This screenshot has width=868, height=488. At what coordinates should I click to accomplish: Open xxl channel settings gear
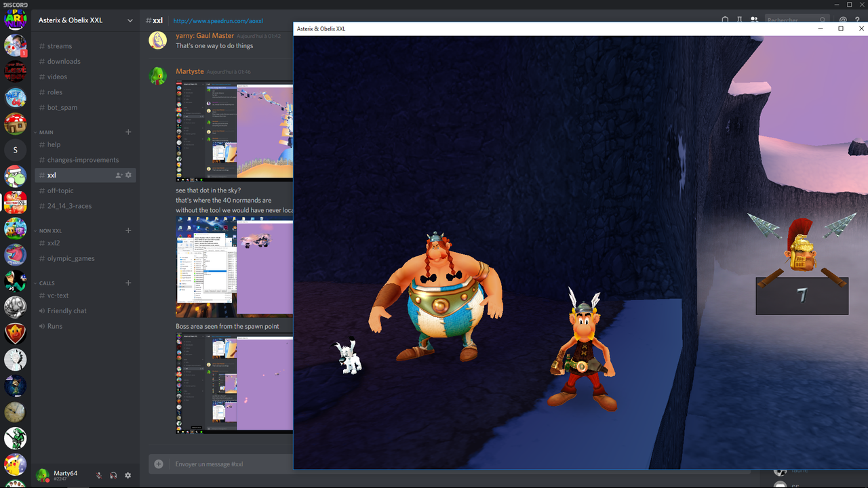pos(128,176)
